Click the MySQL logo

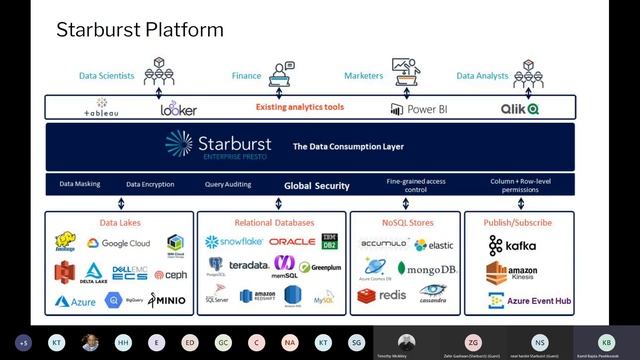point(324,297)
